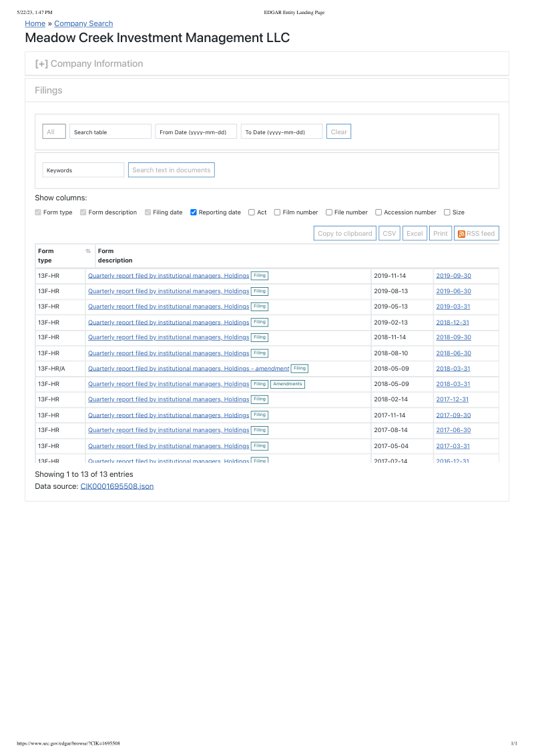
Task: Uncheck the Reporting date column checkbox
Action: click(x=194, y=212)
